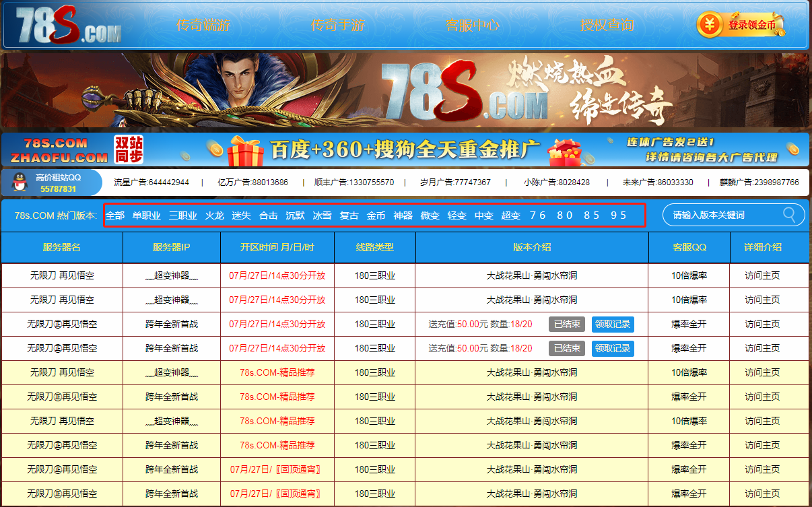Click the 流星广告 QQ contact link

point(151,182)
